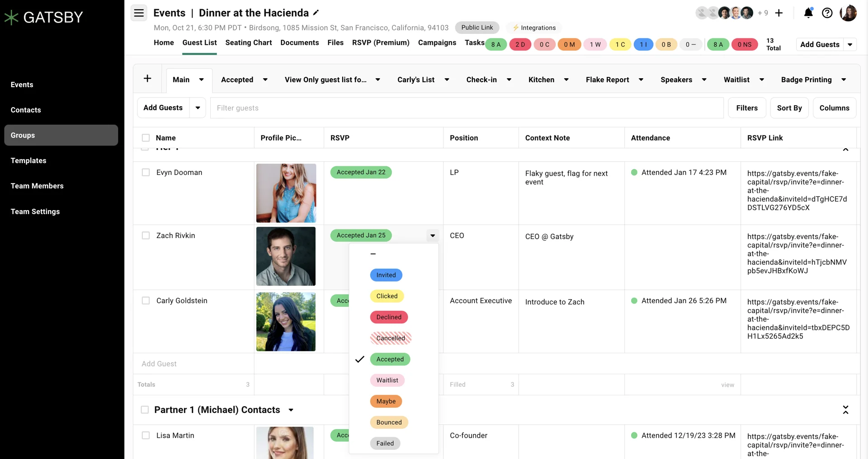Viewport: 868px width, 459px height.
Task: Open the Accepted tab dropdown arrow
Action: click(x=265, y=80)
